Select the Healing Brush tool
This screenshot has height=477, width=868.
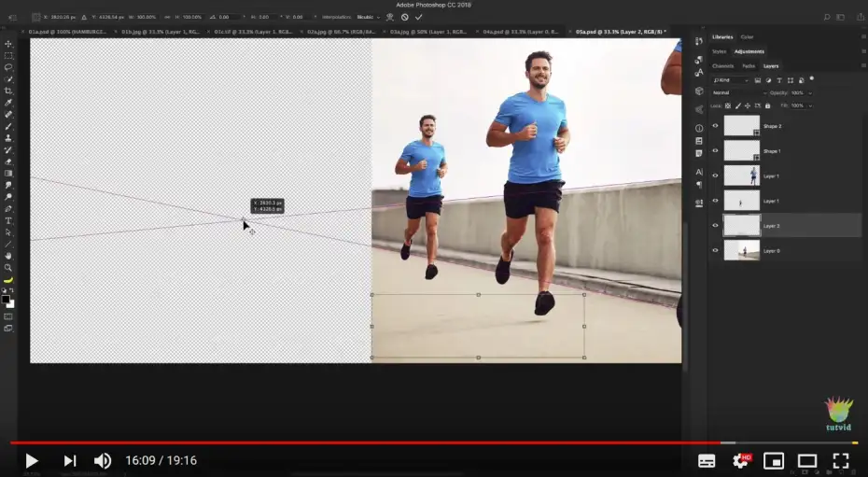[x=8, y=115]
